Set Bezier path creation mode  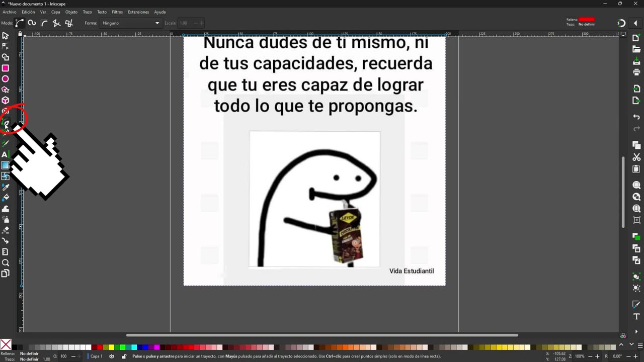click(20, 23)
